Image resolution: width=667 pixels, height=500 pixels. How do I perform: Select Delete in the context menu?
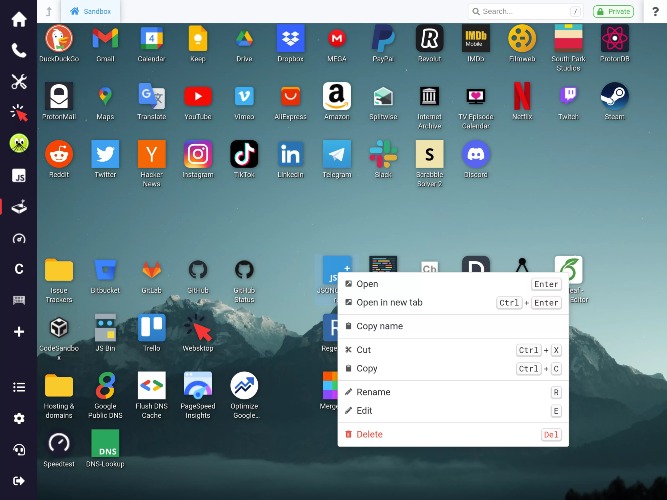[453, 434]
